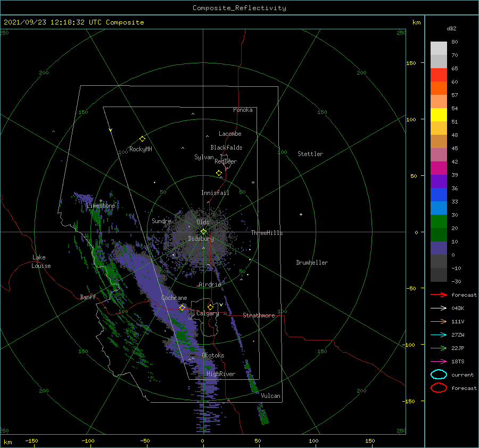
Task: Click the red forecast arrow in legend
Action: (x=439, y=295)
